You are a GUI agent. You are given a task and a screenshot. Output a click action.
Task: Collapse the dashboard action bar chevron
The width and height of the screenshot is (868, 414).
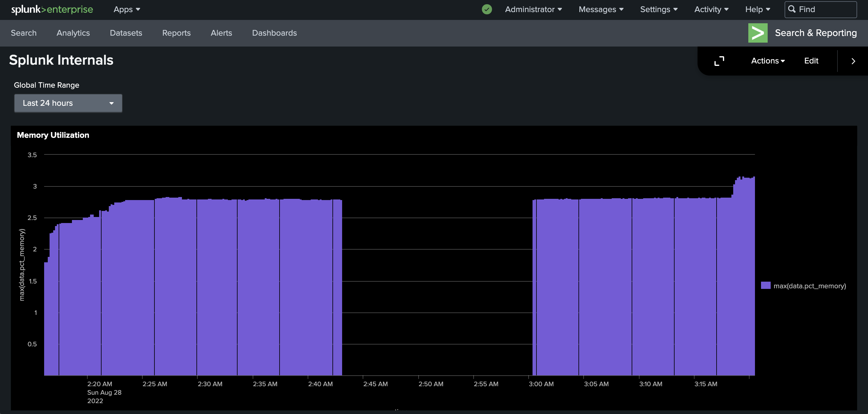[853, 61]
